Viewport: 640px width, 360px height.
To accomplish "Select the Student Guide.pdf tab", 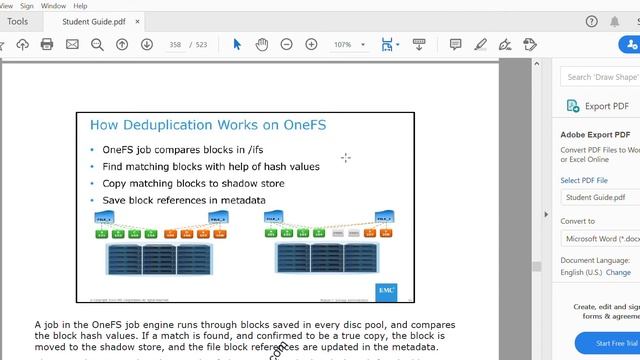I will pos(93,22).
